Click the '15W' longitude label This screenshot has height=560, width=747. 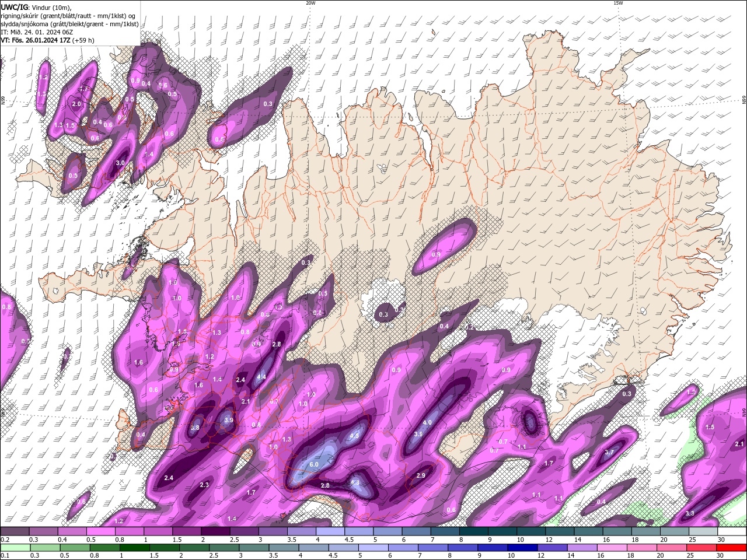(x=618, y=3)
